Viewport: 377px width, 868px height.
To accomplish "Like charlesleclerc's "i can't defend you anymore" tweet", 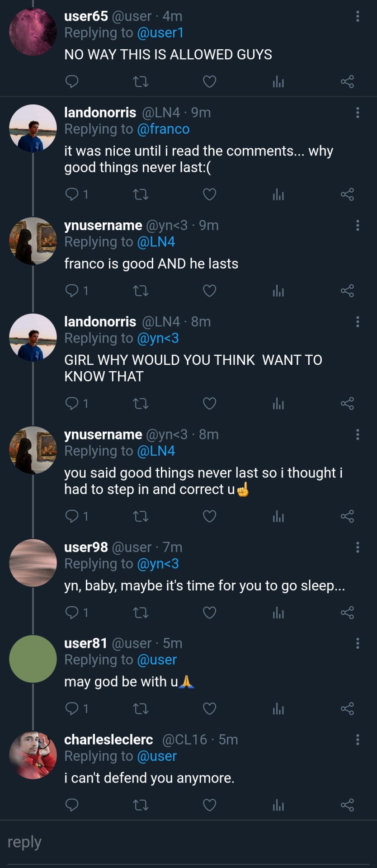I will pos(209,805).
